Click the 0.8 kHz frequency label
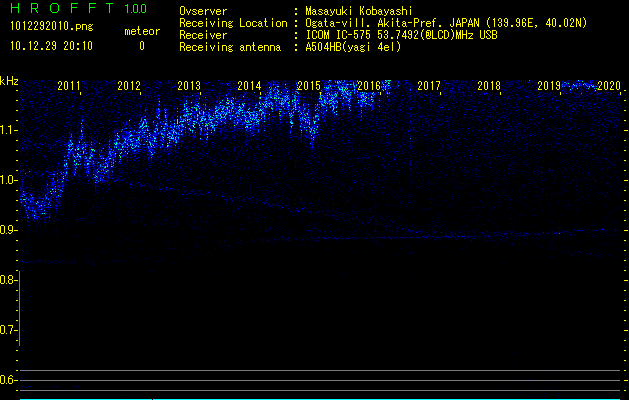629x400 pixels. (x=8, y=280)
